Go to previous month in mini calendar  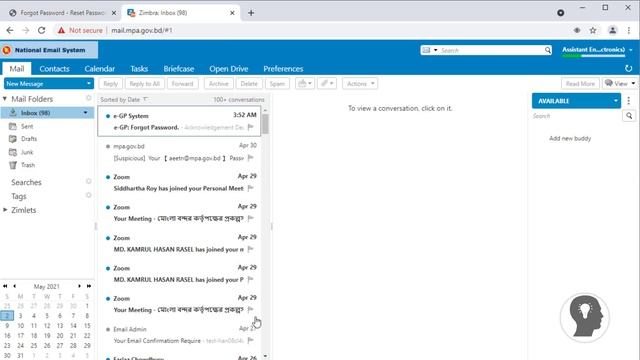15,286
